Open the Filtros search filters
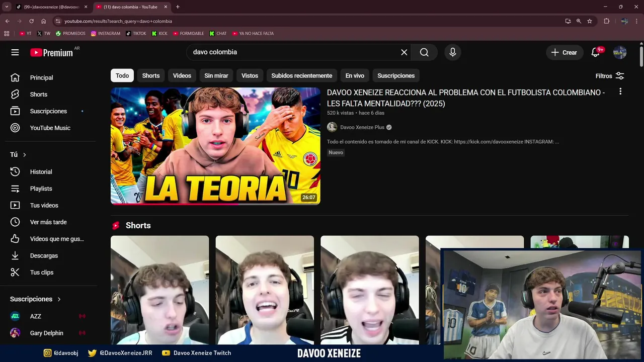The height and width of the screenshot is (362, 644). 610,76
